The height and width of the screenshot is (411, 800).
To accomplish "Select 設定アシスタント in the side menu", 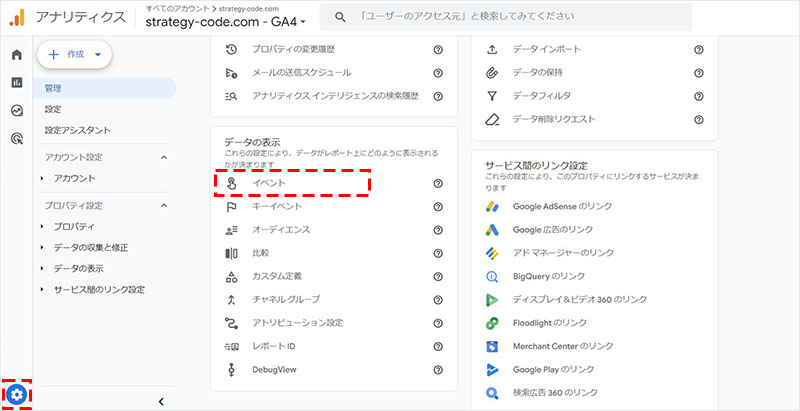I will click(x=78, y=130).
